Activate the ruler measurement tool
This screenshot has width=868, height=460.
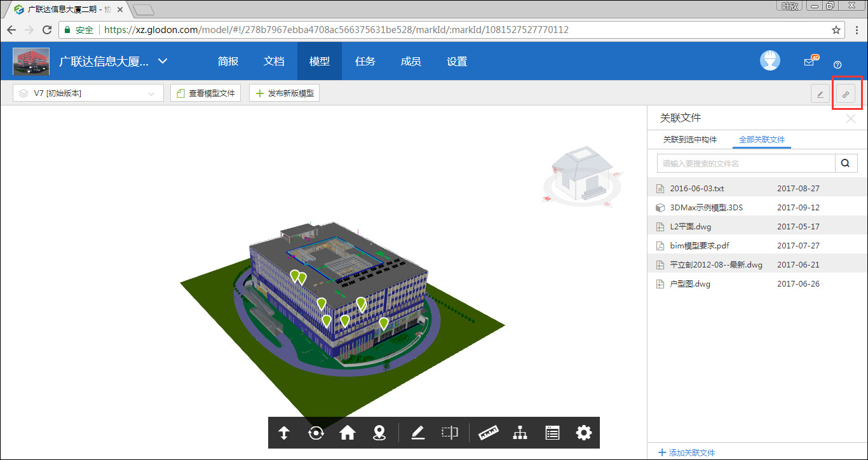(x=488, y=433)
